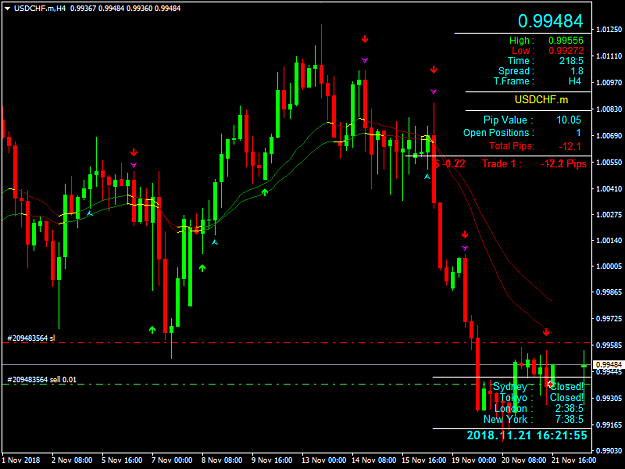The height and width of the screenshot is (469, 625).
Task: Click the USDCHF.m,H4 chart title text
Action: [x=40, y=8]
